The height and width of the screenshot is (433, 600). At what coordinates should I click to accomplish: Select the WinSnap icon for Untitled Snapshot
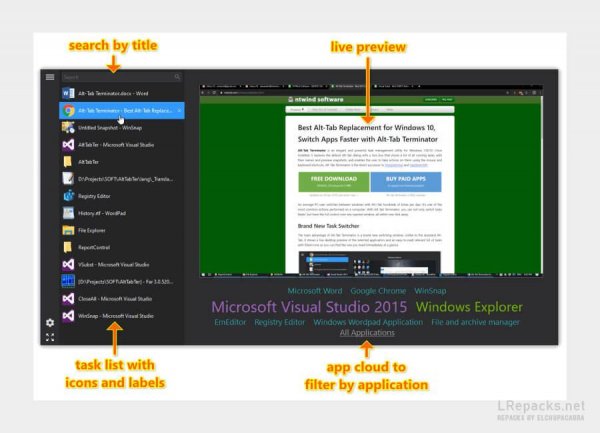click(x=68, y=127)
